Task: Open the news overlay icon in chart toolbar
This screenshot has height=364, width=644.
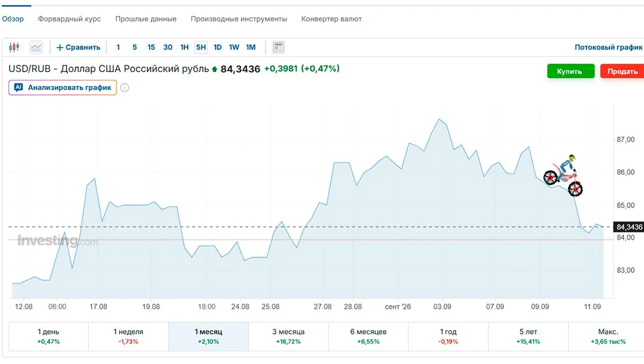Action: click(x=278, y=47)
